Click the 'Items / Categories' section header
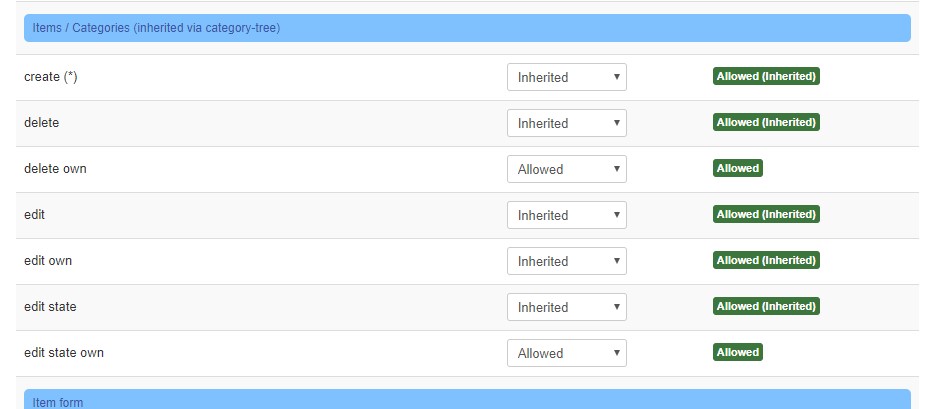Image resolution: width=932 pixels, height=409 pixels. pos(467,28)
